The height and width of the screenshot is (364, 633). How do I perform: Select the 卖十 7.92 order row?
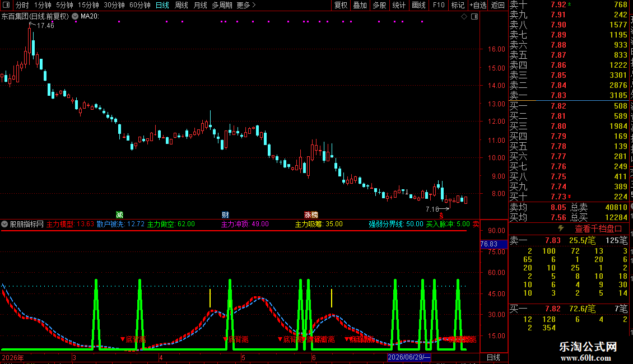569,5
